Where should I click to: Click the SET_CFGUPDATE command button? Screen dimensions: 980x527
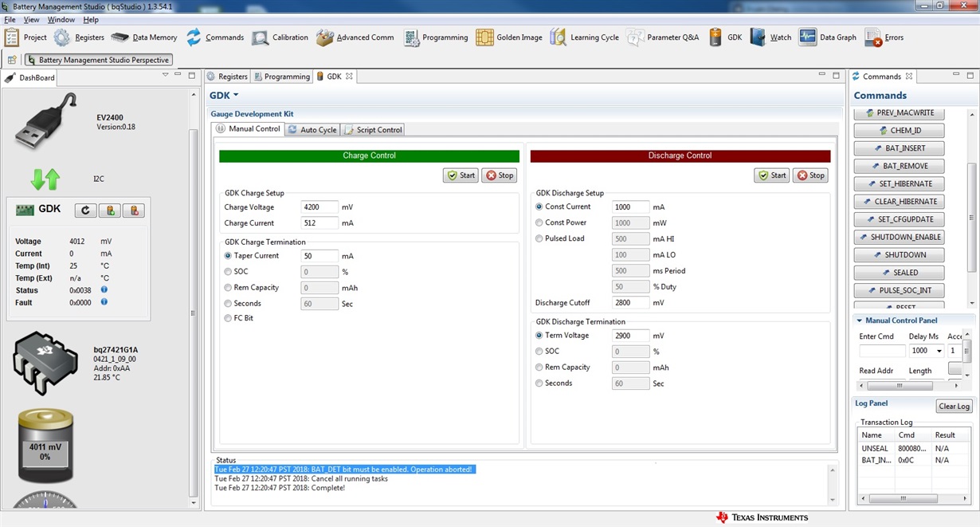(900, 219)
